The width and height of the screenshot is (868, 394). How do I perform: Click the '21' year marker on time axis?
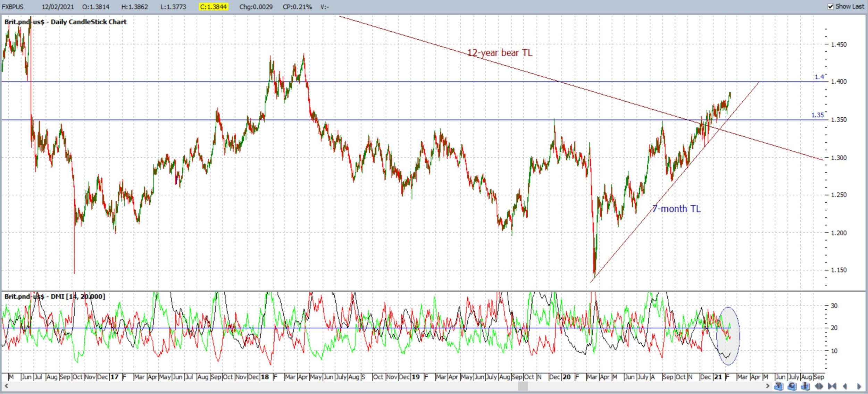coord(718,377)
